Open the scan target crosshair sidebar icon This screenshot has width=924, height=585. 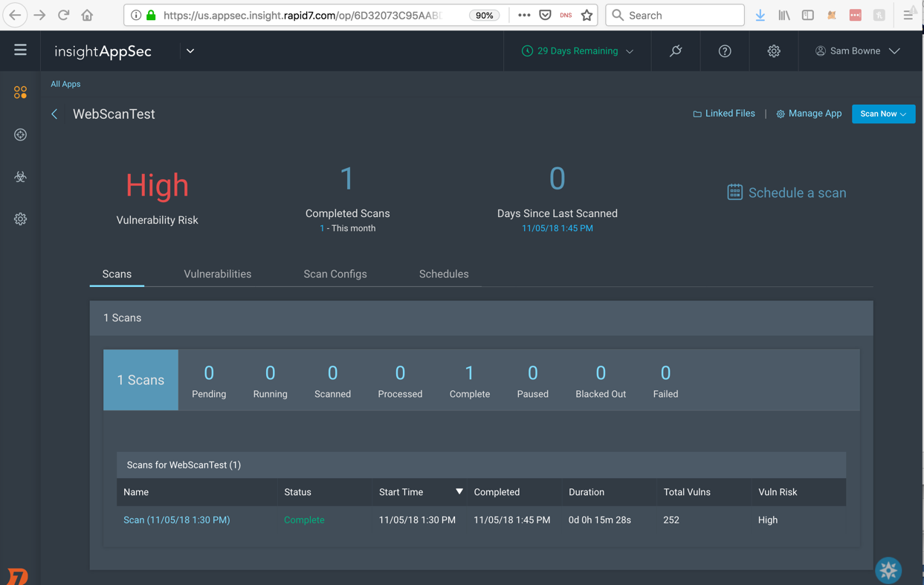(20, 135)
